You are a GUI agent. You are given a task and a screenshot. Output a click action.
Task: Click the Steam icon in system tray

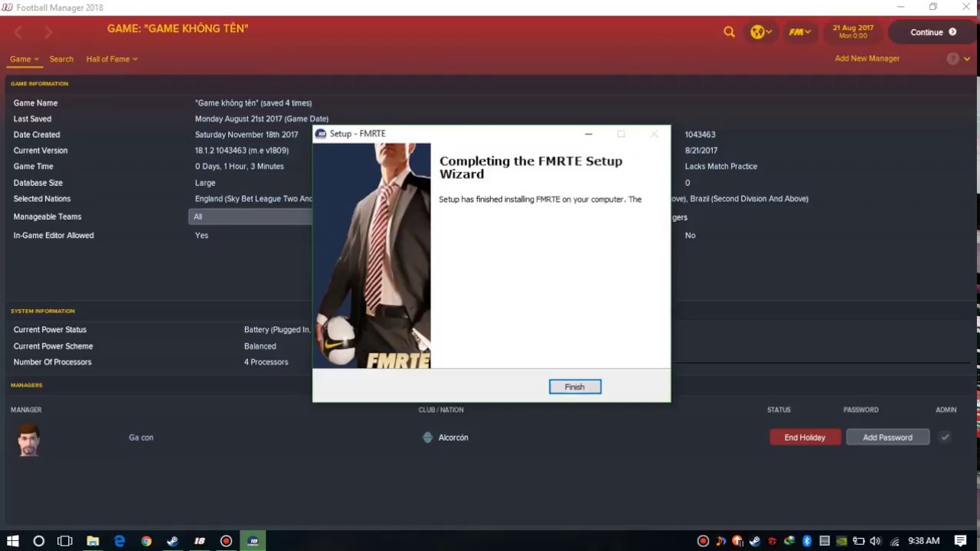755,541
